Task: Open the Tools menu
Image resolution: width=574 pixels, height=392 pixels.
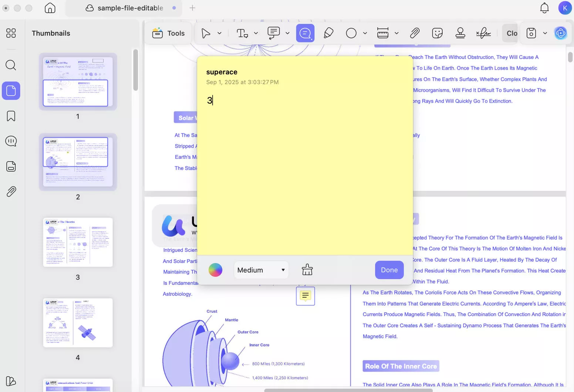Action: [x=168, y=33]
